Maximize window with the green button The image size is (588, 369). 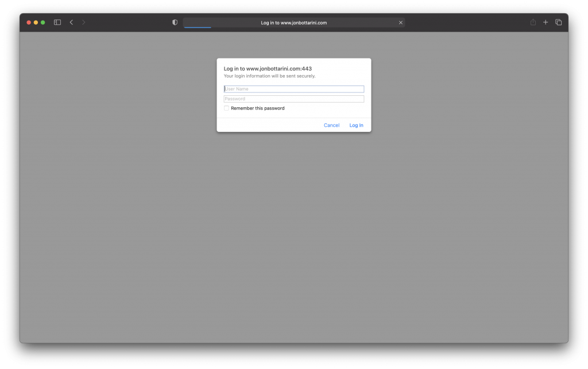[x=43, y=22]
